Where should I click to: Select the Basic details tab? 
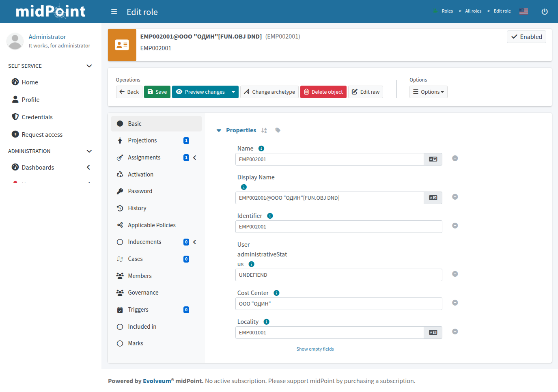click(x=156, y=124)
